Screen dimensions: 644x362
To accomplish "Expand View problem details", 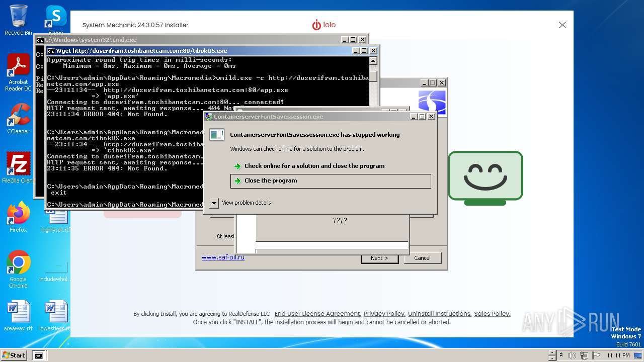I will pos(240,203).
